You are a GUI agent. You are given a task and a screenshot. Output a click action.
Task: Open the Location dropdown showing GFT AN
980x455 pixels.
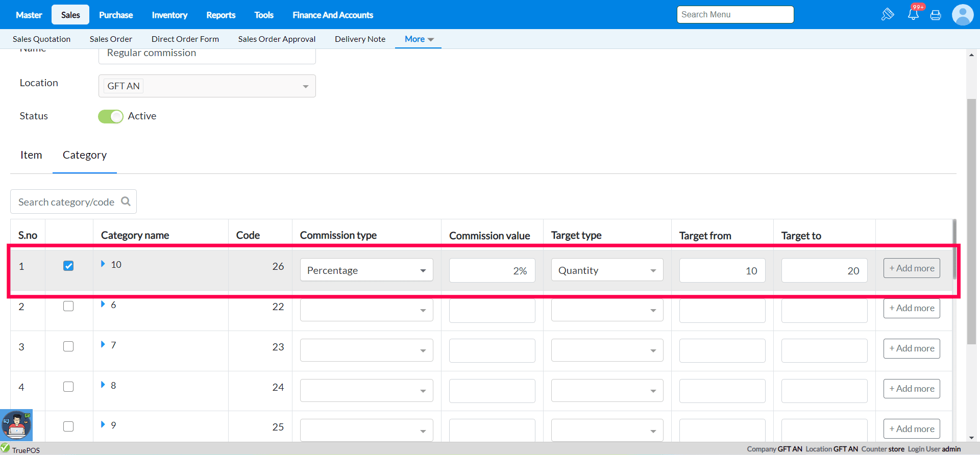tap(207, 86)
